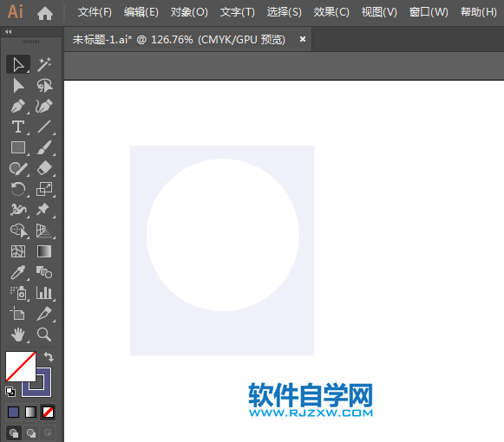Swap fill and stroke colors
Screen dimensions: 504x442
tap(49, 356)
